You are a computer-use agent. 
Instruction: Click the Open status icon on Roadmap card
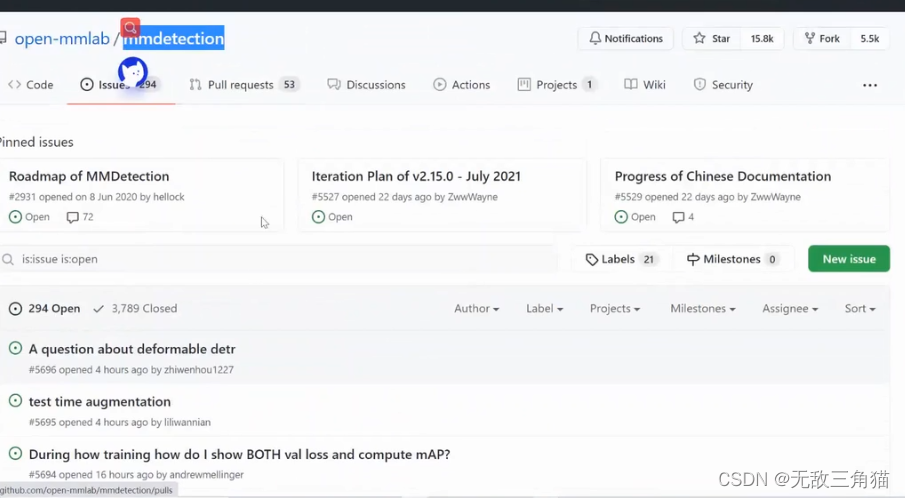16,217
